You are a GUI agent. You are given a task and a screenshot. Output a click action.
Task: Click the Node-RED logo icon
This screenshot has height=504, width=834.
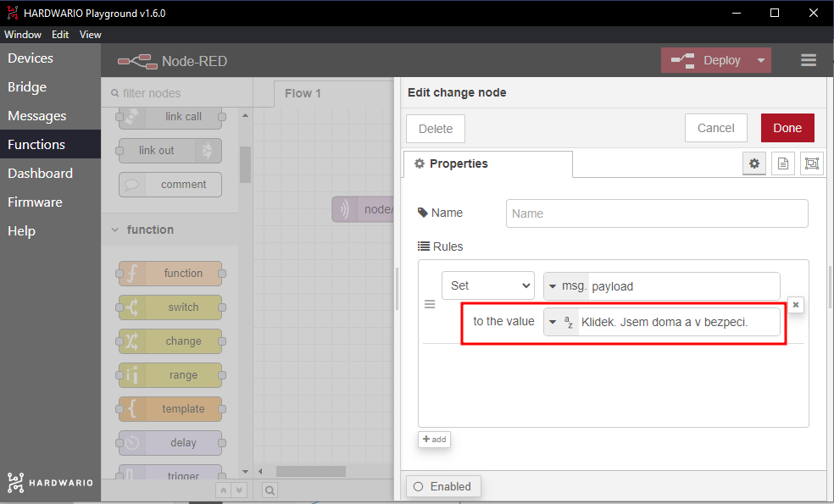137,61
